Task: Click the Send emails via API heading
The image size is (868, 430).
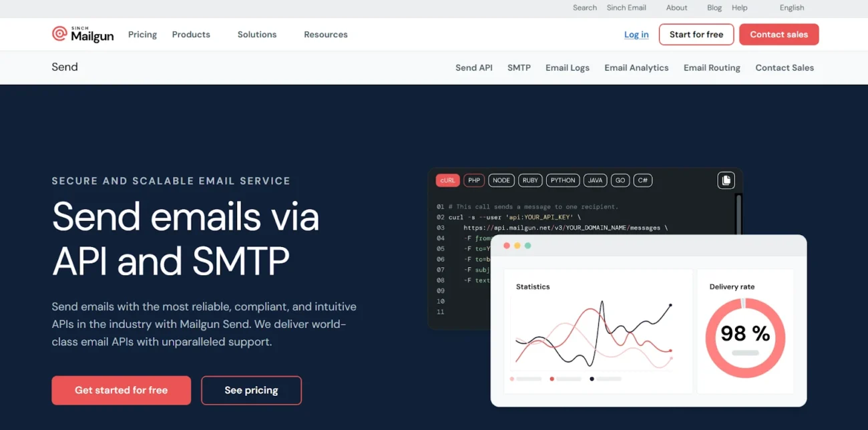Action: point(186,238)
